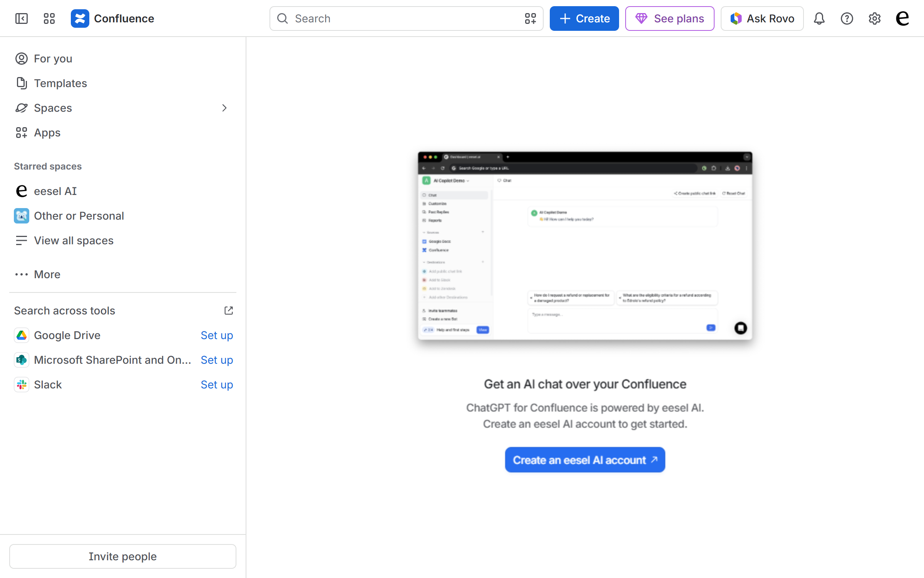
Task: Click the Ask Rovo button
Action: [x=762, y=18]
